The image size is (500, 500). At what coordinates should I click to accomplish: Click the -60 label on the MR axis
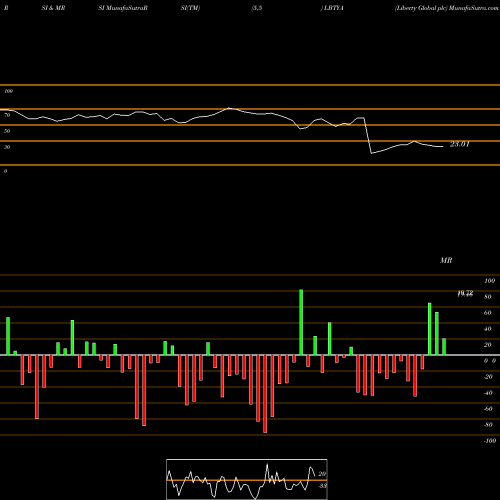[x=488, y=409]
